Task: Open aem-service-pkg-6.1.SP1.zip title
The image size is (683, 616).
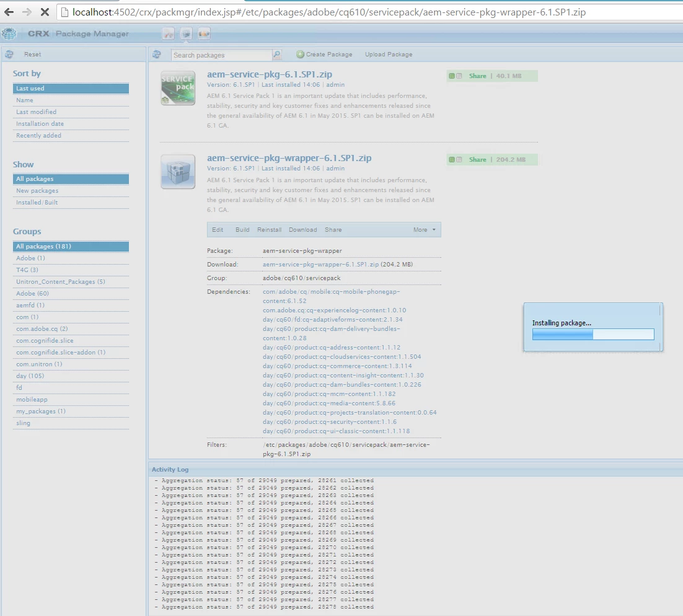Action: click(269, 74)
